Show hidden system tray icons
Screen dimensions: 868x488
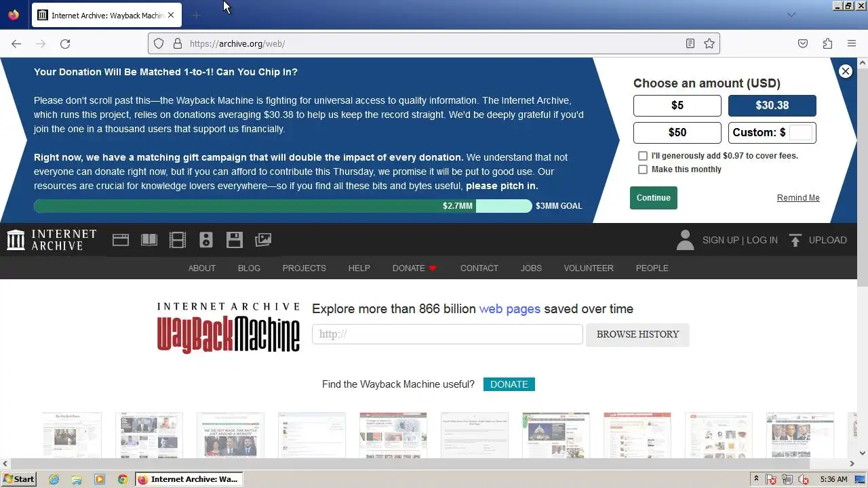(756, 479)
